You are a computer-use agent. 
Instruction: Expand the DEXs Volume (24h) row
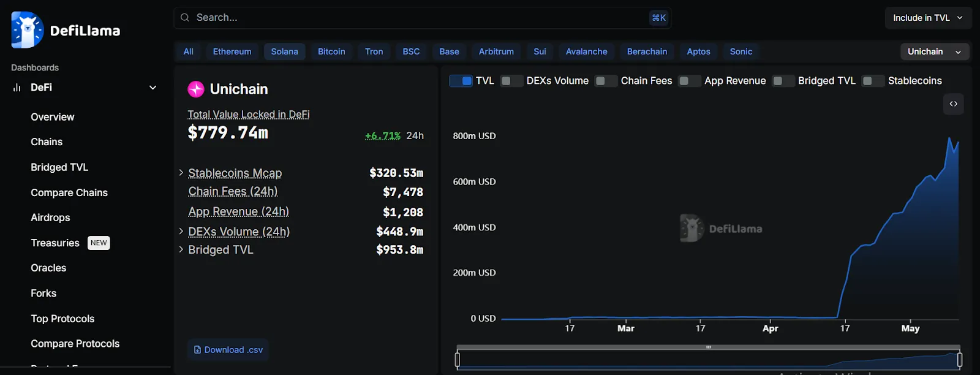pos(181,231)
